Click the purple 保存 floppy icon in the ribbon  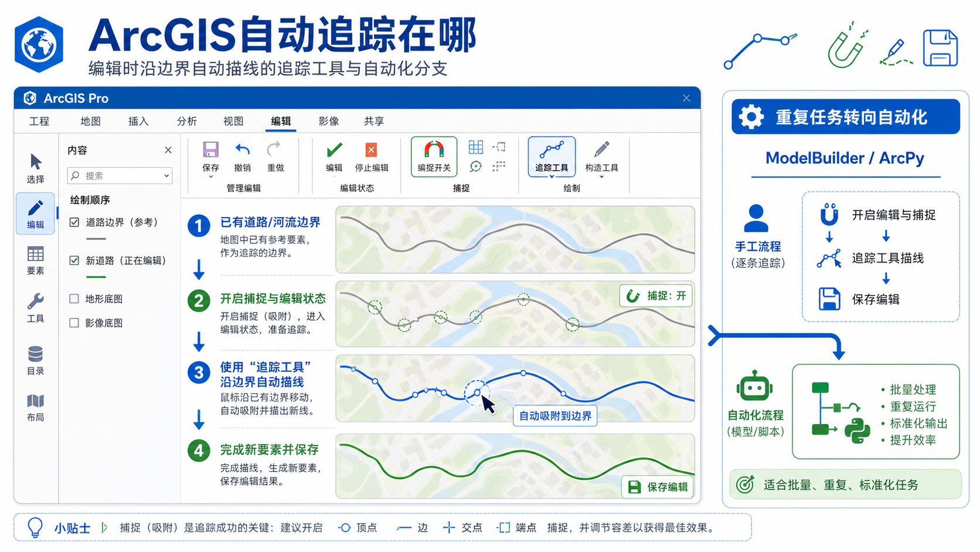click(x=210, y=150)
